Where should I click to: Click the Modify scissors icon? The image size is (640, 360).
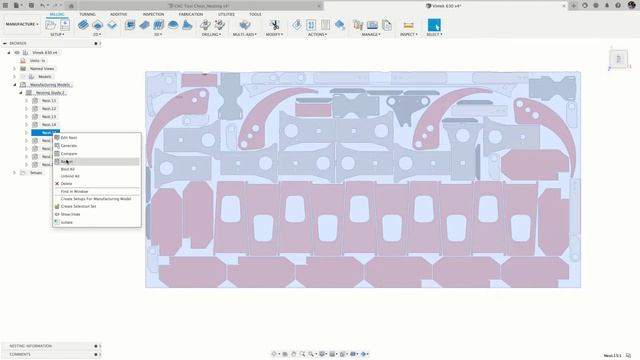coord(275,25)
